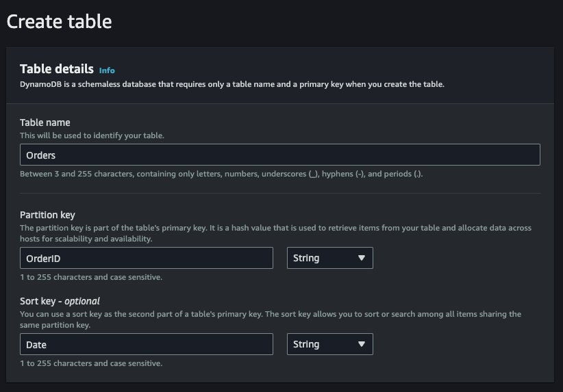
Task: Click the table name character rules hint
Action: pyautogui.click(x=221, y=174)
